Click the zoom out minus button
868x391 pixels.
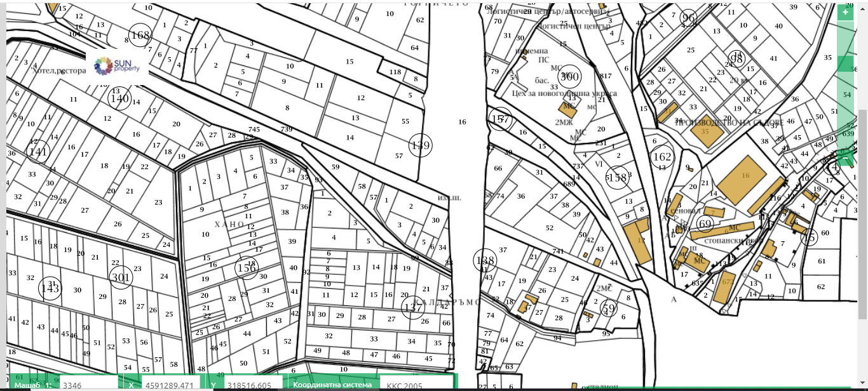(x=845, y=156)
